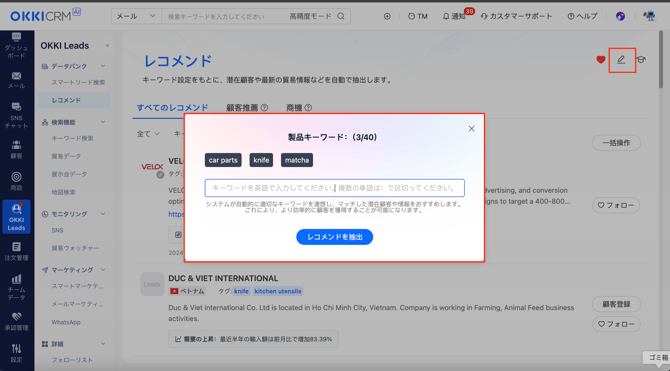
Task: Click the graduation cap tutorial icon
Action: 641,60
